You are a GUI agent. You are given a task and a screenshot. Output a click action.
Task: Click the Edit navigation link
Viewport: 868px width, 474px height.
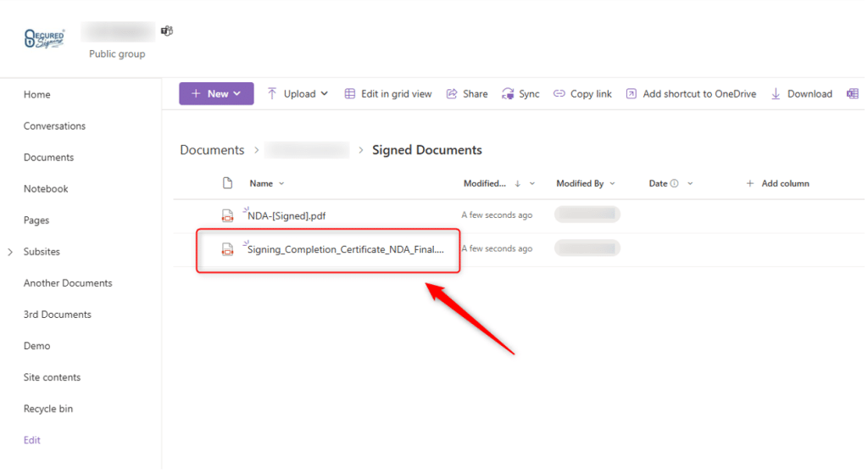(x=32, y=440)
